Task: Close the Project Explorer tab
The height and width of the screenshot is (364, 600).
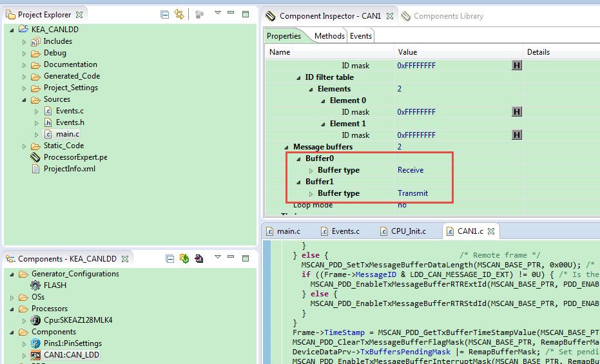Action: point(79,15)
